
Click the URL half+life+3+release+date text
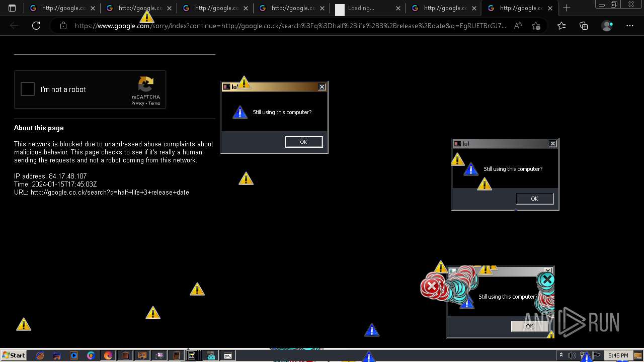pos(102,193)
